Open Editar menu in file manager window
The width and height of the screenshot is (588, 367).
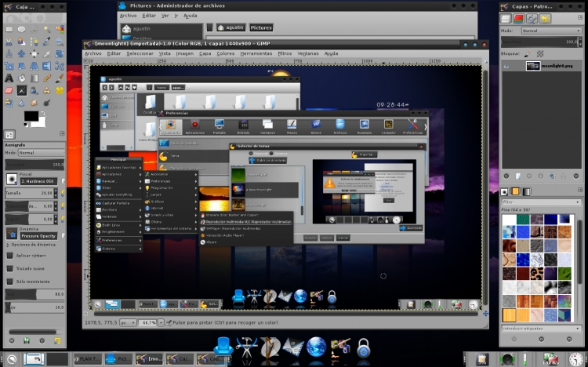point(149,16)
